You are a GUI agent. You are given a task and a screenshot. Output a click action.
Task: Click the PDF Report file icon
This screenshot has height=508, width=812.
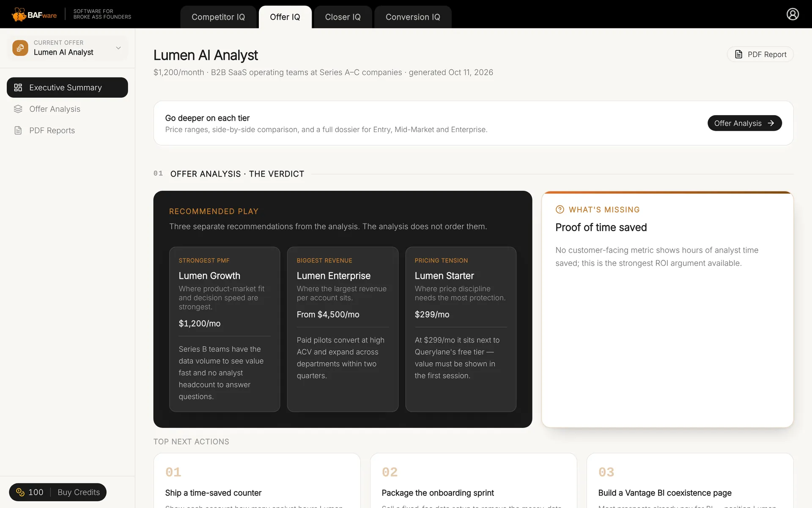[x=738, y=54]
